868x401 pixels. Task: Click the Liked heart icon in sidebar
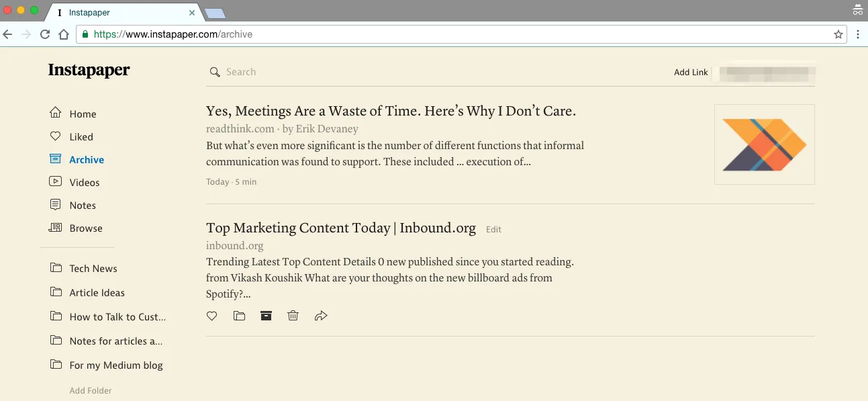(56, 136)
